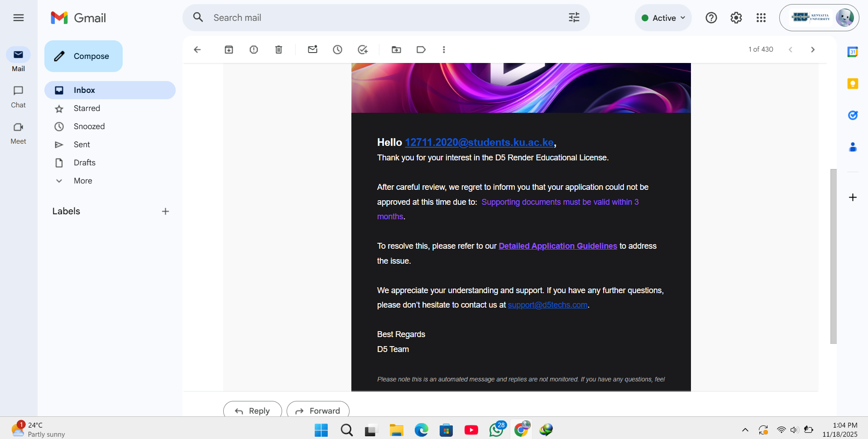Add email to Tasks

pos(362,49)
